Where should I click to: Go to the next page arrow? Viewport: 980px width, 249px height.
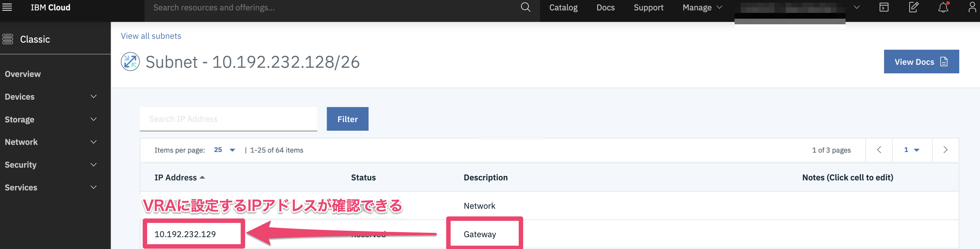945,150
